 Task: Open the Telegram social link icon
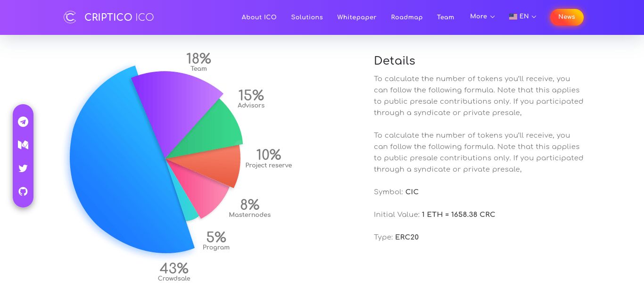click(x=23, y=122)
